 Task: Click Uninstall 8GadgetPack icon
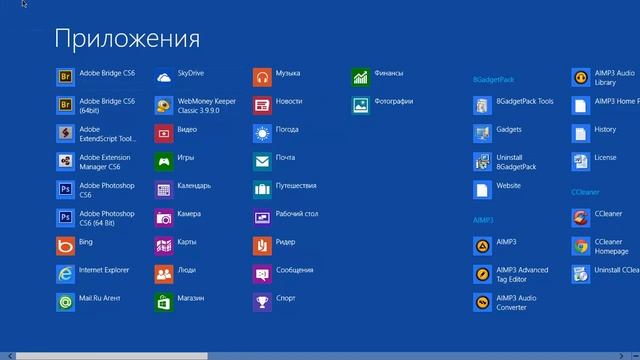coord(482,162)
